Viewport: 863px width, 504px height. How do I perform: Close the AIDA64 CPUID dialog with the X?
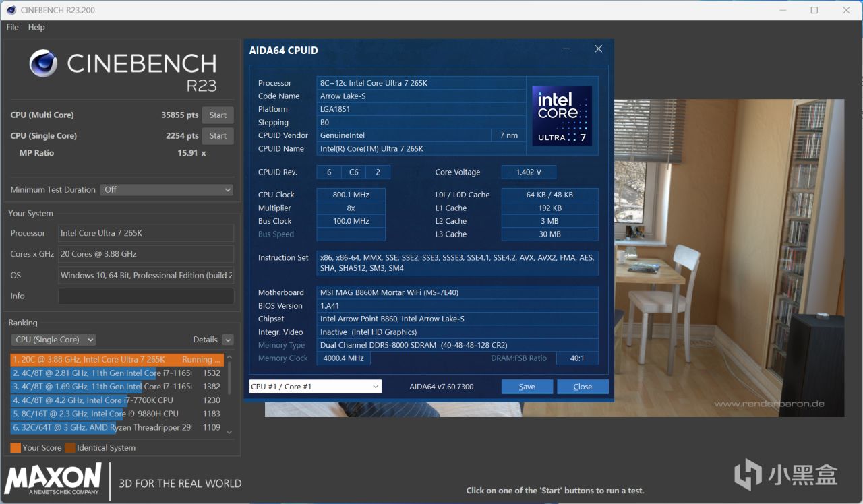598,49
